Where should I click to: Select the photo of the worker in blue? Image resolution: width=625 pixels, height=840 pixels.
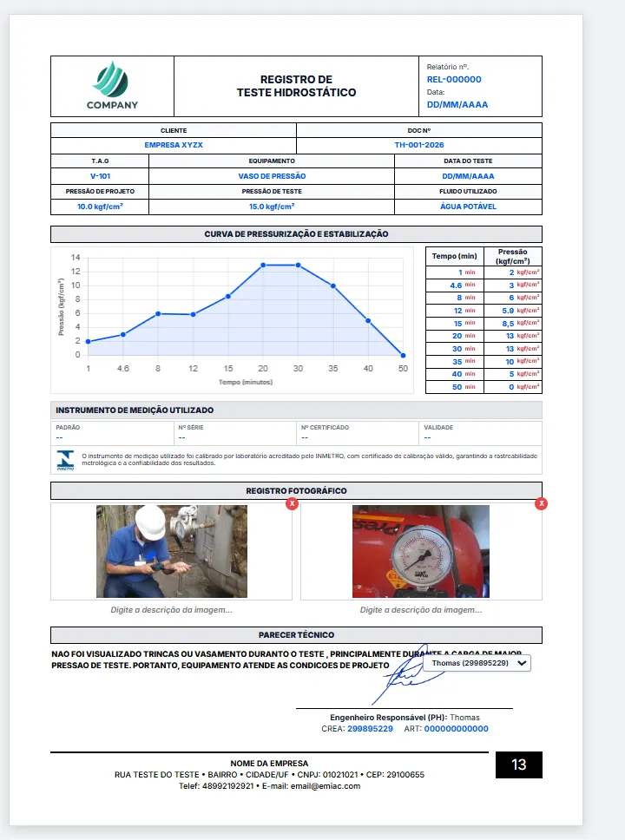(172, 551)
